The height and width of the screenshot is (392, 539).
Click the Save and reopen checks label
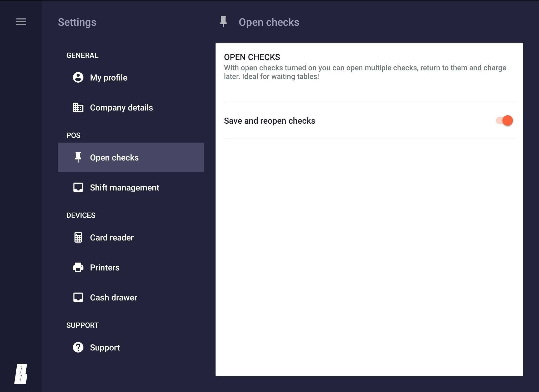(269, 120)
